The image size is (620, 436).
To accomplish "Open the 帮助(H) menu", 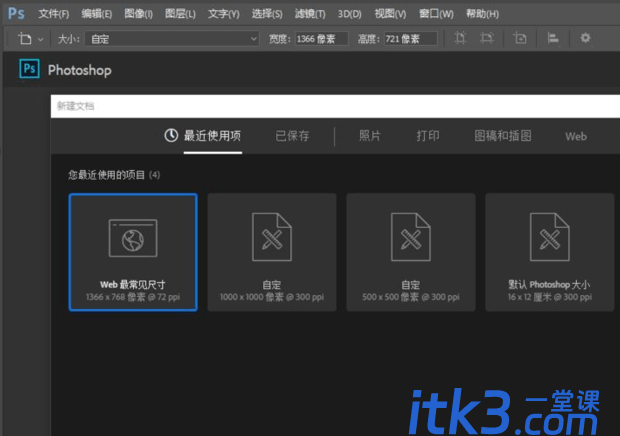I will (482, 14).
